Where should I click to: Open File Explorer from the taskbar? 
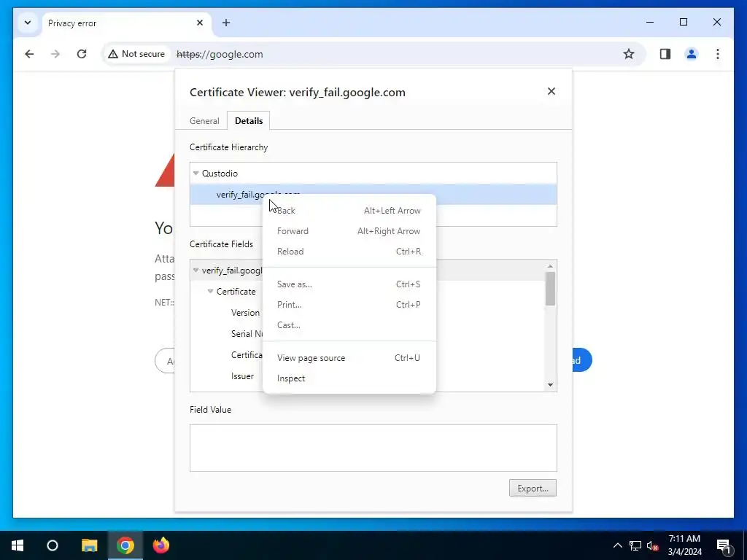89,545
